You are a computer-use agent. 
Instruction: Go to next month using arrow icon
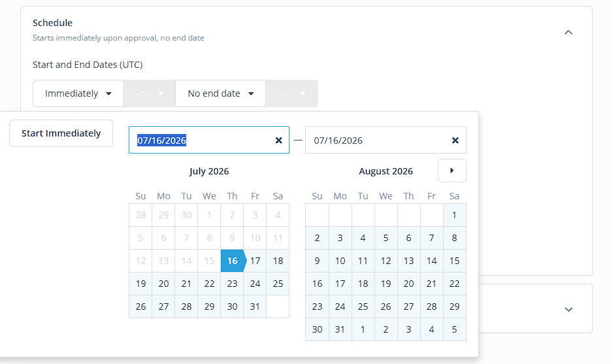pos(452,171)
